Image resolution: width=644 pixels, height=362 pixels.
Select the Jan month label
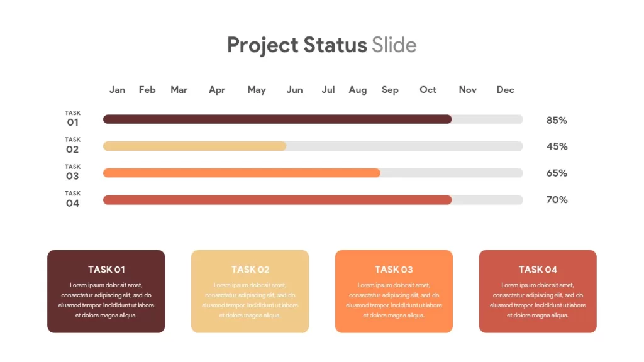pyautogui.click(x=117, y=90)
